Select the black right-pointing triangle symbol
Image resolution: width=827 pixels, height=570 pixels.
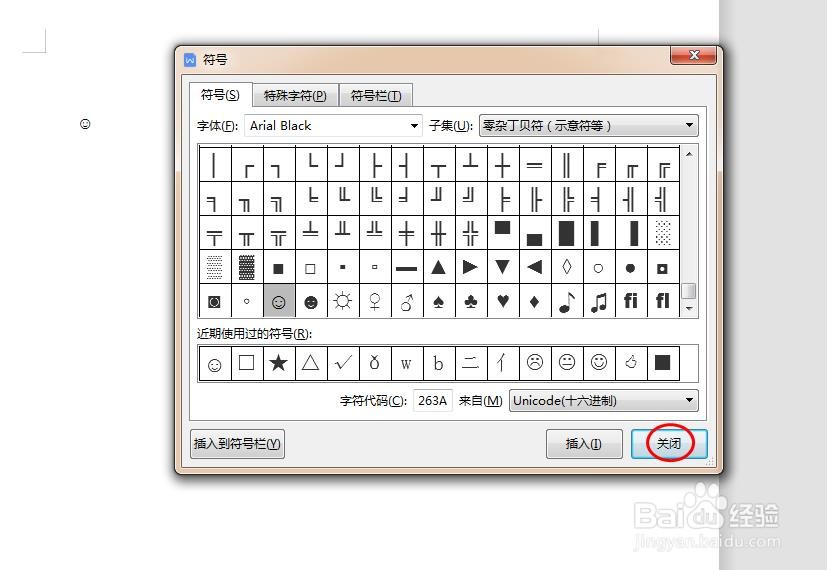471,267
